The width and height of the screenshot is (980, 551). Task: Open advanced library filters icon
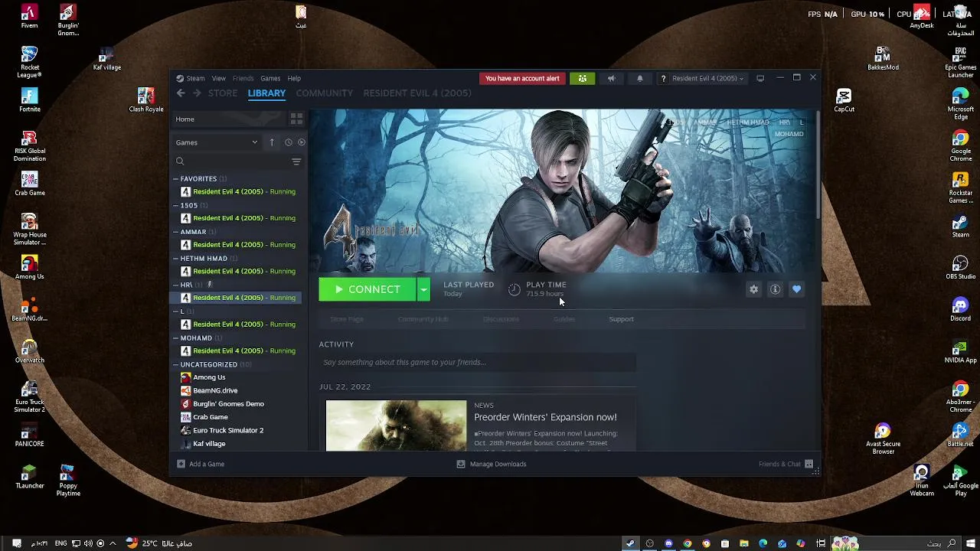296,161
